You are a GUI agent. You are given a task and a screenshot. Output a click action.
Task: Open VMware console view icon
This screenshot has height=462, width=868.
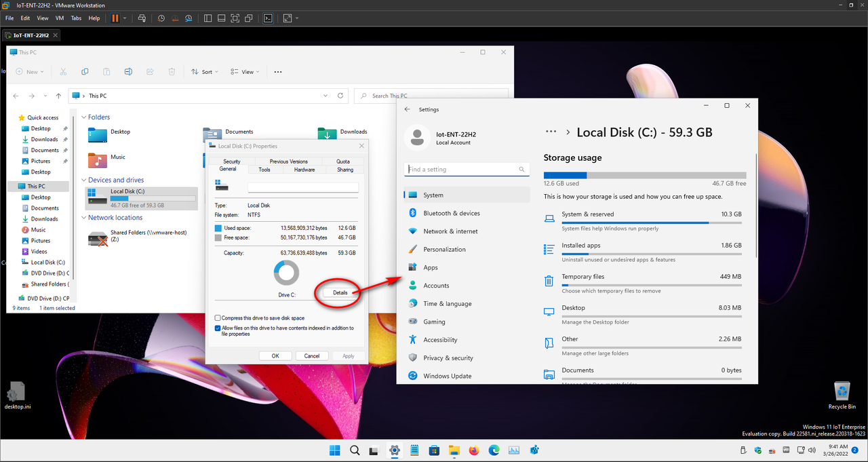[269, 18]
